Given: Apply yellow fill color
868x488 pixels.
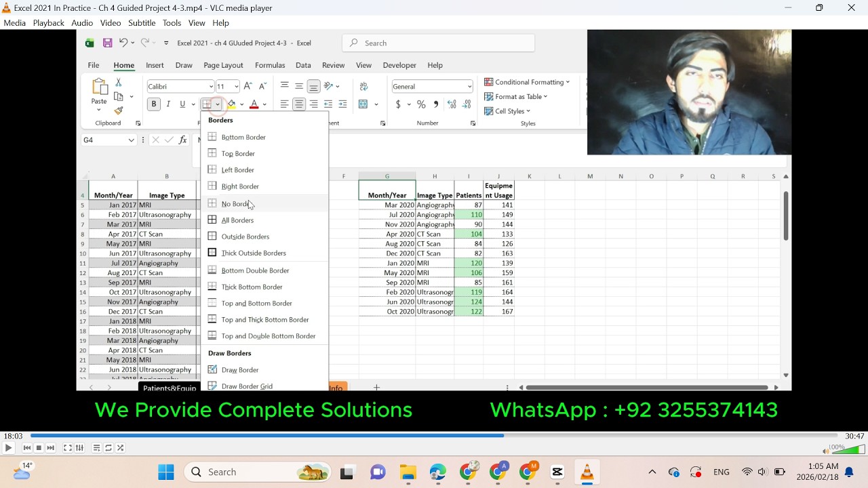Looking at the screenshot, I should [x=231, y=104].
